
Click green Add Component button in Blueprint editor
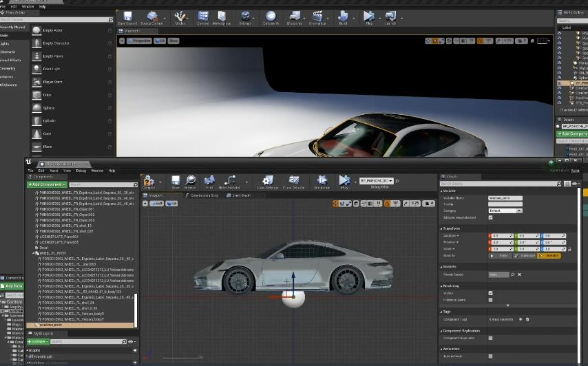tap(47, 184)
